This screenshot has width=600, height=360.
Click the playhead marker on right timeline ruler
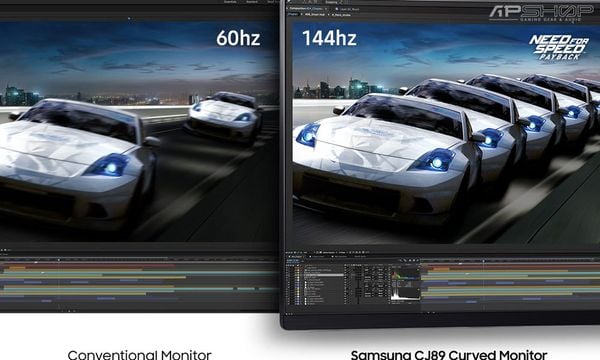[x=484, y=261]
